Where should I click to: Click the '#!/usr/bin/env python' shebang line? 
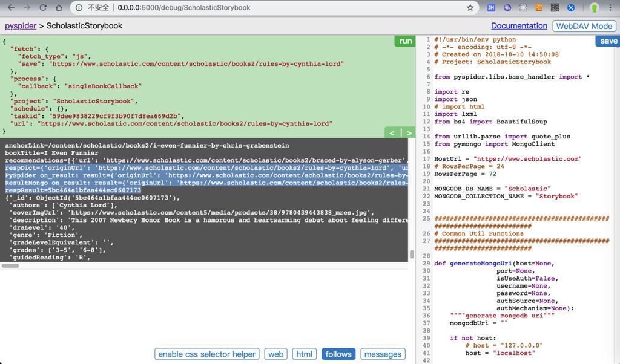point(475,39)
